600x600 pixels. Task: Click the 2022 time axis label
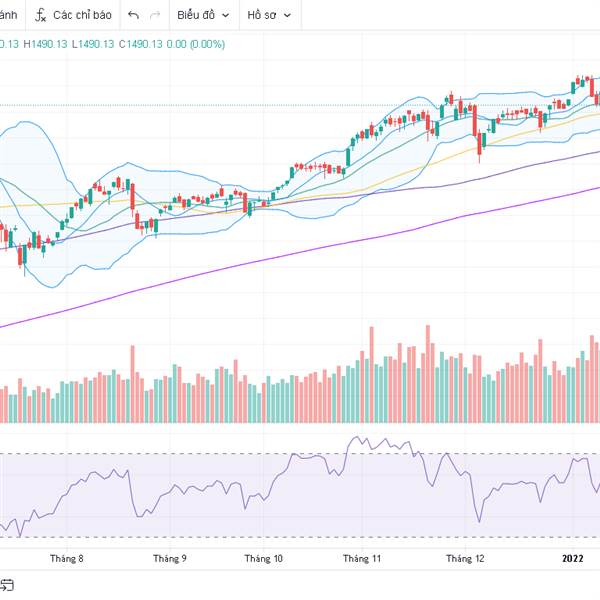pyautogui.click(x=573, y=559)
